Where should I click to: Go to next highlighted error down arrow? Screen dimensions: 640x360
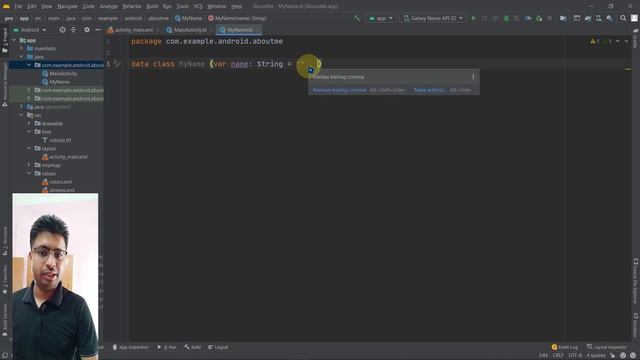coord(626,41)
